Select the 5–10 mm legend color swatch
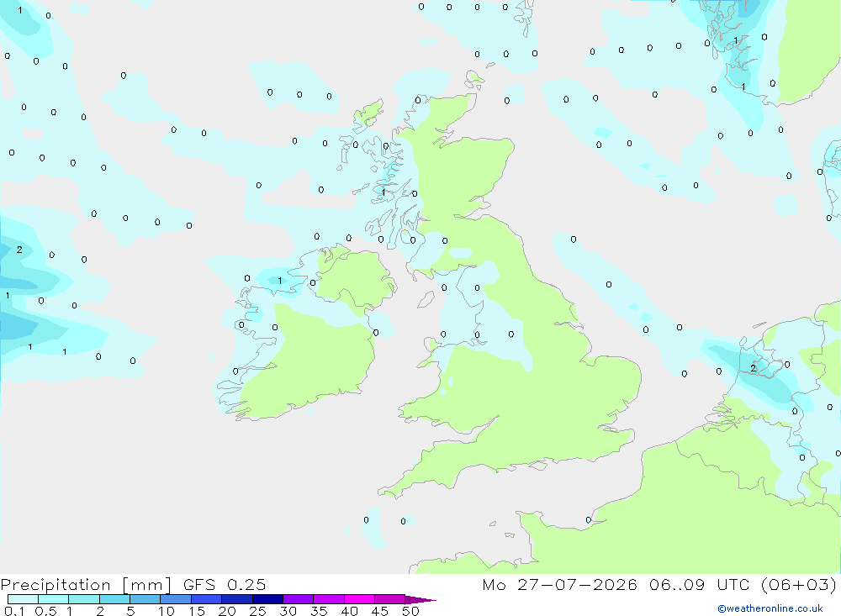 pos(145,599)
